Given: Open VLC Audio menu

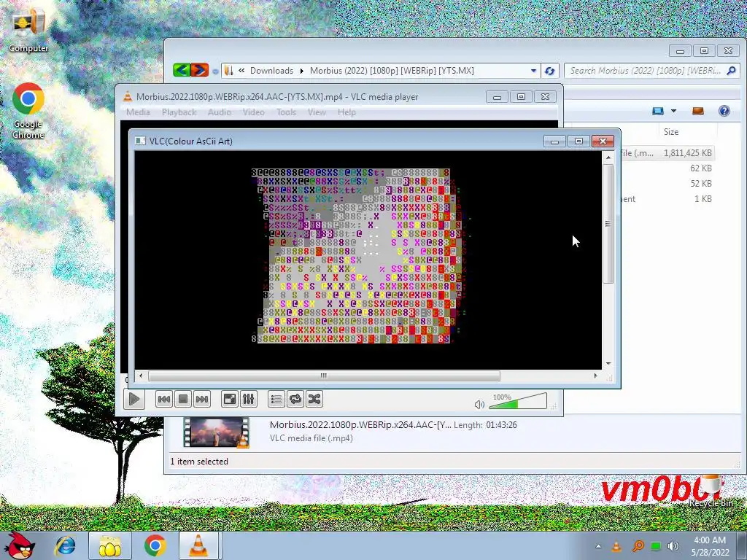Looking at the screenshot, I should [220, 112].
